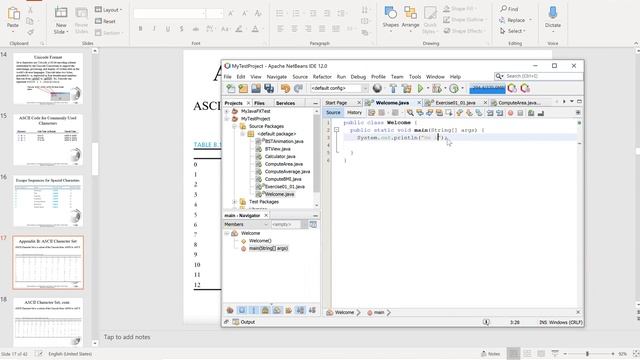Switch to the Services tab

coord(285,103)
